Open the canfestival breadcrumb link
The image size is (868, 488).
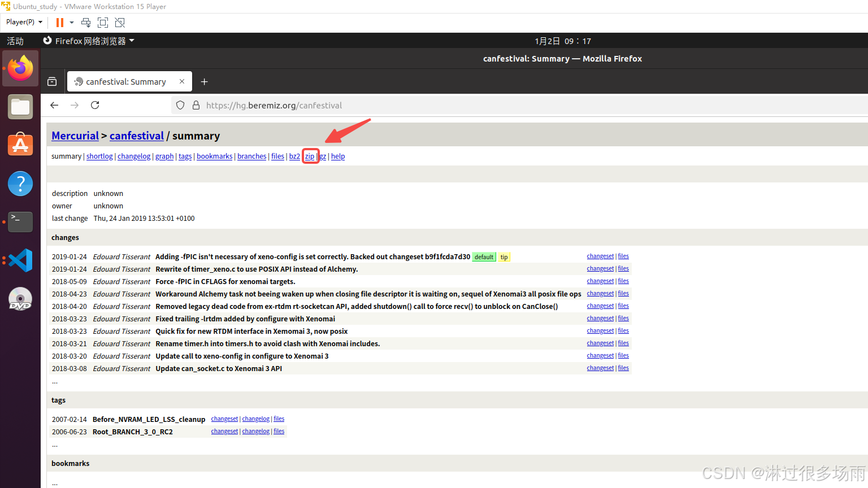(x=137, y=136)
